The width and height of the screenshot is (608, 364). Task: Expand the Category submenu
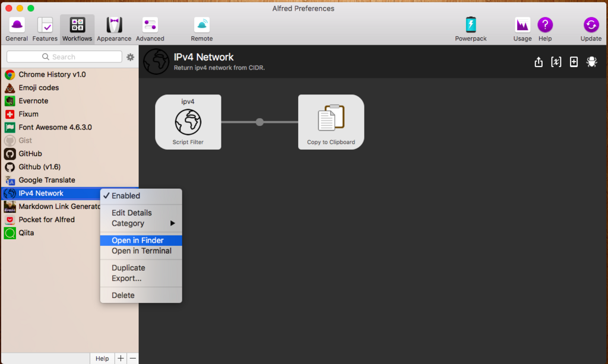click(141, 223)
